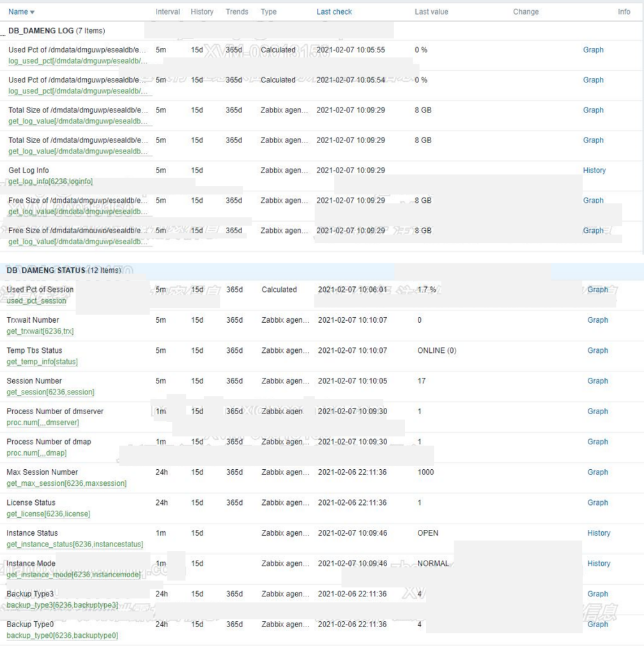Open Graph for Backup Type3
644x652 pixels.
(597, 594)
